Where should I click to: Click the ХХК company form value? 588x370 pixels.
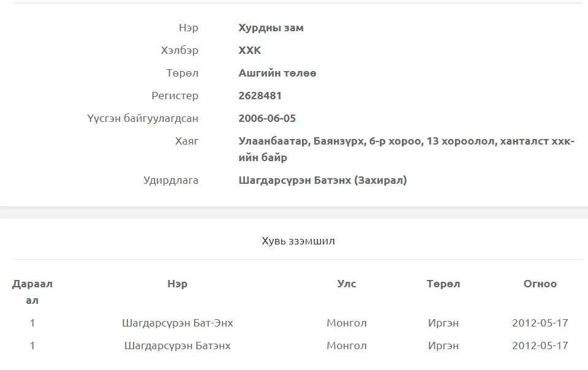point(249,50)
